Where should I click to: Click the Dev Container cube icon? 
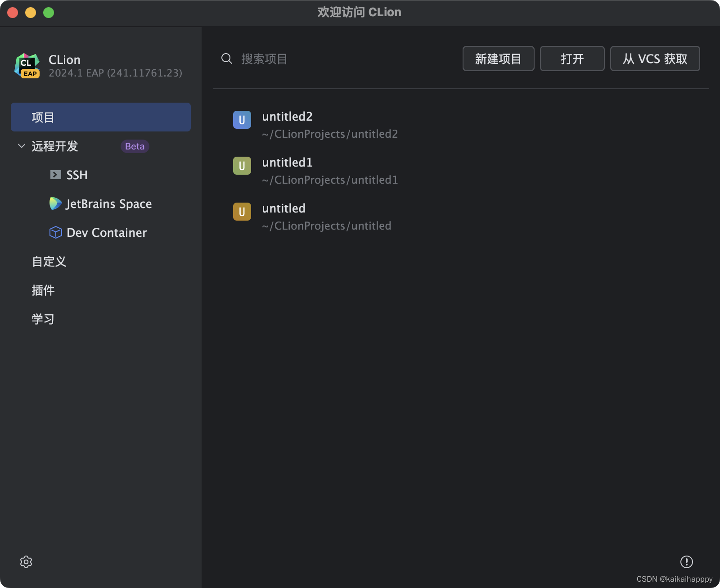(55, 232)
